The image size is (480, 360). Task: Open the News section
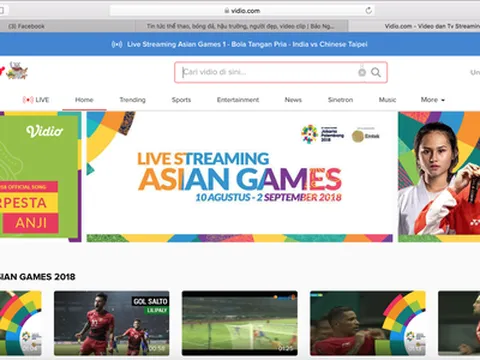click(293, 100)
